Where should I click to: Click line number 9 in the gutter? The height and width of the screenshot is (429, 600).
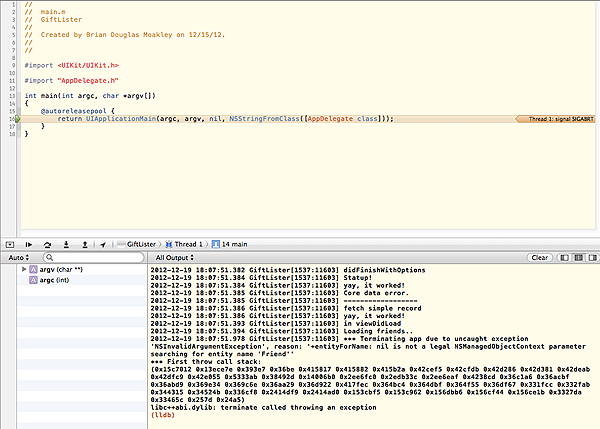(x=13, y=65)
